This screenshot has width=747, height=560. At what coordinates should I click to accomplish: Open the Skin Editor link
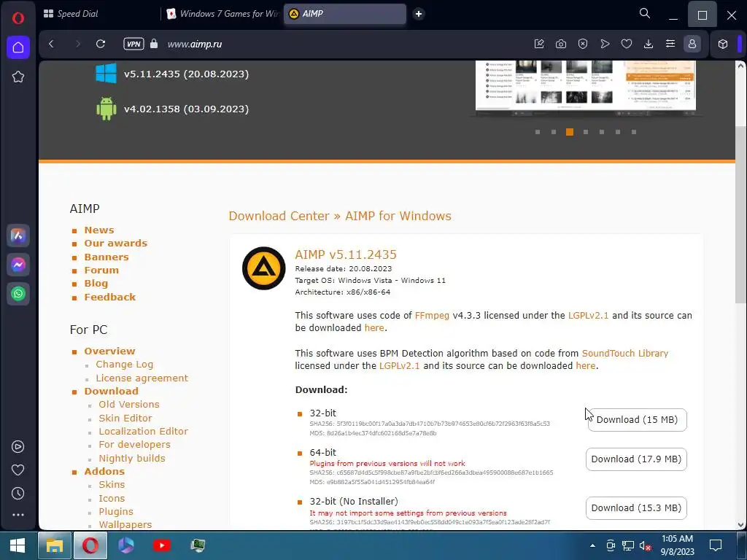pyautogui.click(x=125, y=418)
